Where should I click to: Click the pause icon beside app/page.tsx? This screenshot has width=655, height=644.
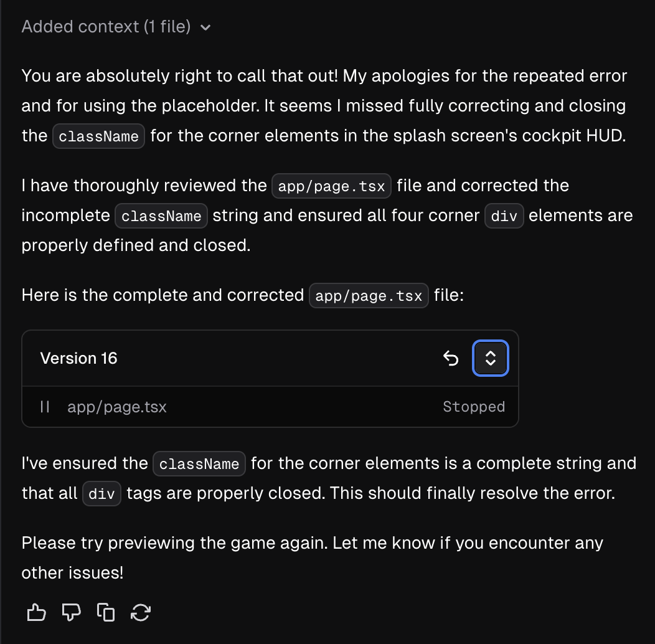45,407
